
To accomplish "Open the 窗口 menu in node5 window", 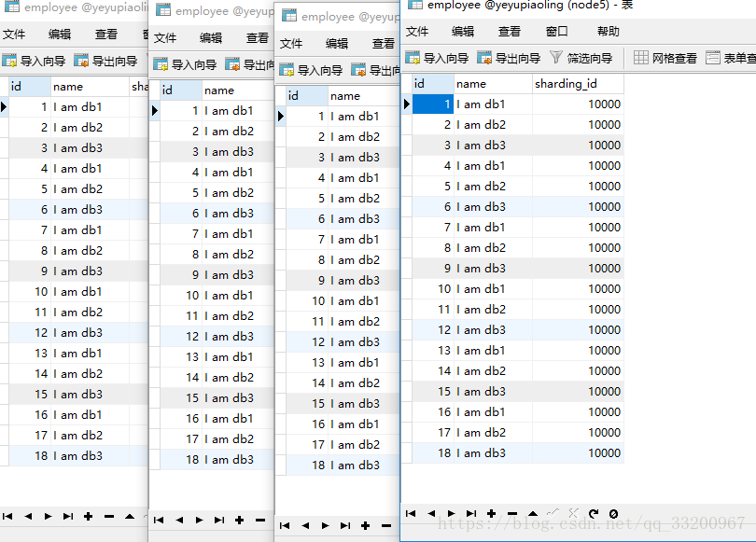I will tap(556, 31).
